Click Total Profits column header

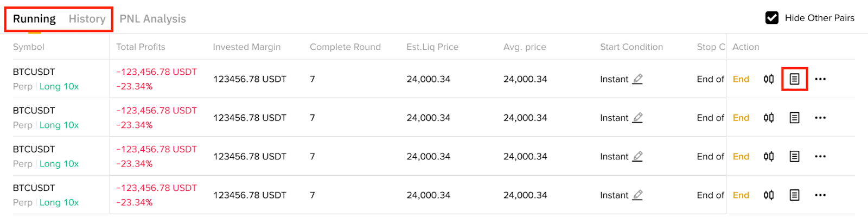pyautogui.click(x=141, y=47)
